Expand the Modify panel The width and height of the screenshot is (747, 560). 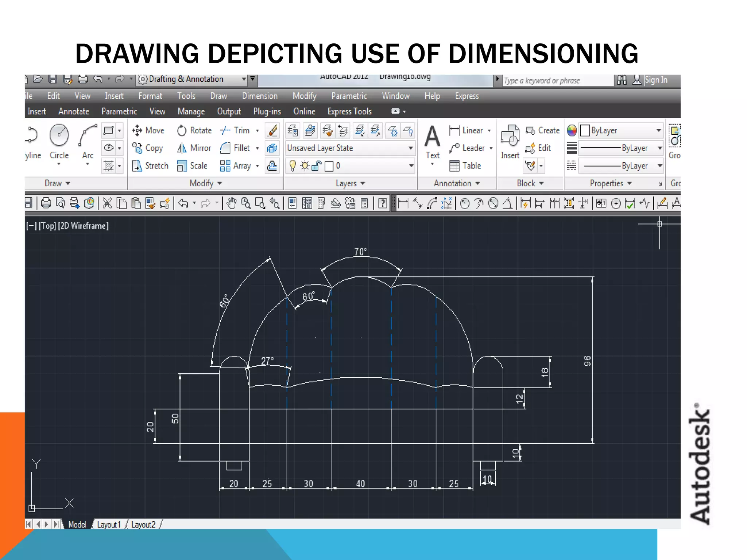pos(206,183)
